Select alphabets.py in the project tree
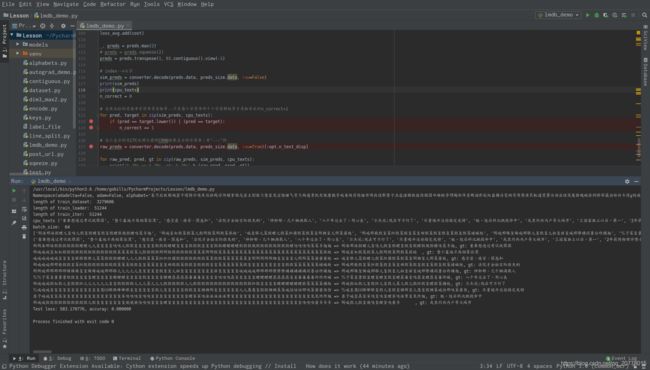This screenshot has width=650, height=370. [45, 63]
